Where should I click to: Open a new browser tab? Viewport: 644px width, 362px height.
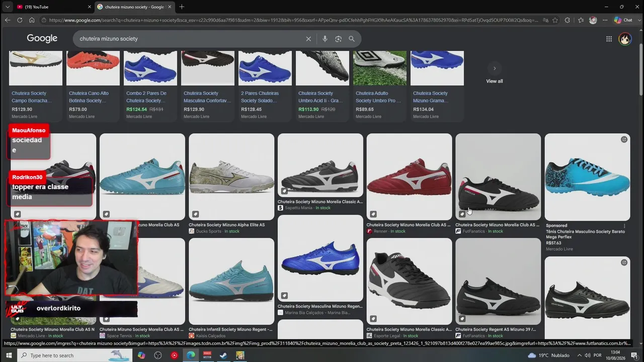coord(182,7)
